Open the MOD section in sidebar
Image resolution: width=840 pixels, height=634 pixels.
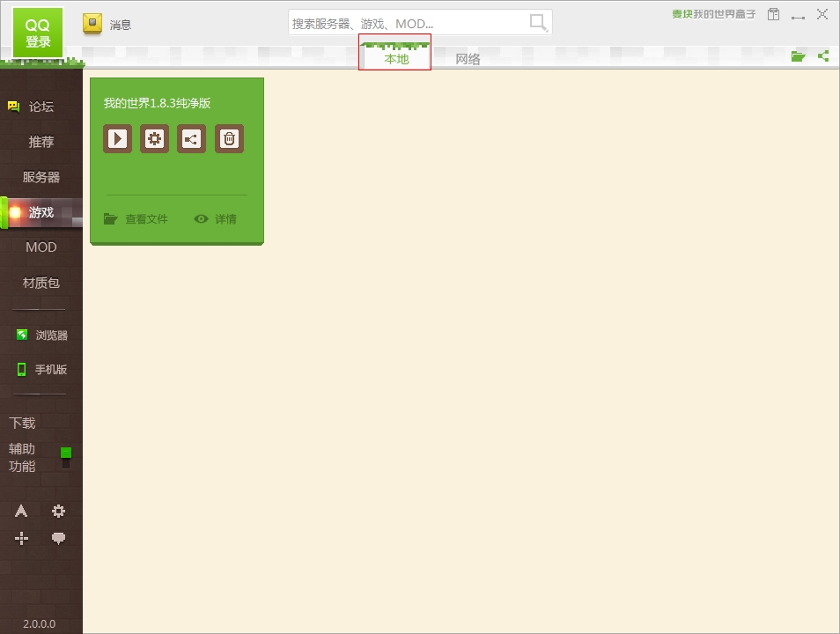pos(41,247)
